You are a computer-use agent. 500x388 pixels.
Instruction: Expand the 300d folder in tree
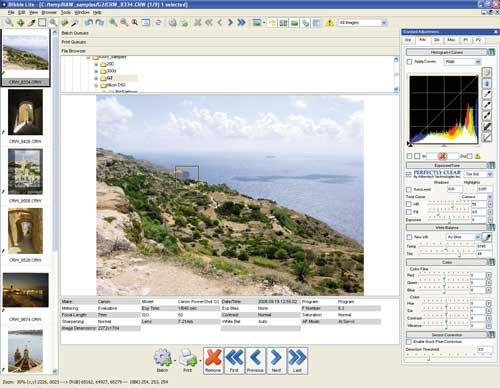(x=96, y=71)
